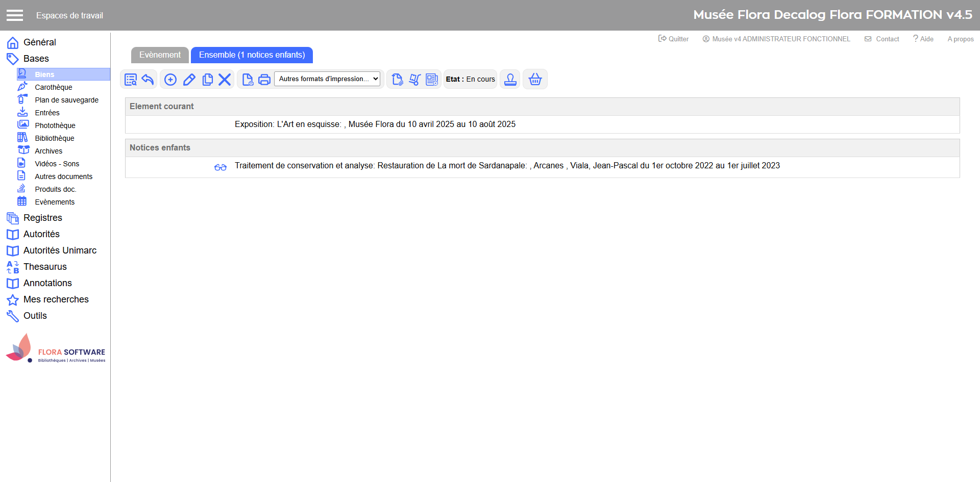Screen dimensions: 980x482
Task: Click the printer icon
Action: click(x=264, y=80)
